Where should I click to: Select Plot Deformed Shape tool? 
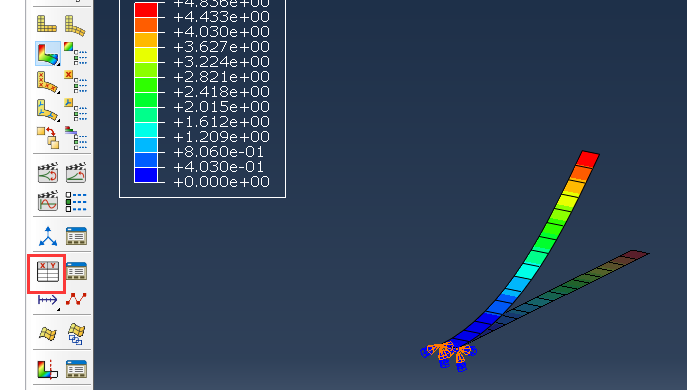click(75, 25)
